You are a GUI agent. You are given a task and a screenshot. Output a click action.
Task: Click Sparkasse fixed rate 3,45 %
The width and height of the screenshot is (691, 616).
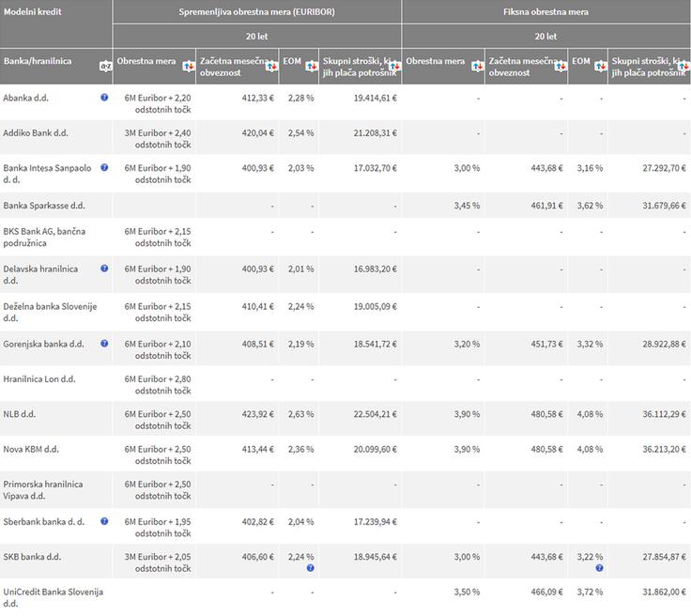point(467,206)
